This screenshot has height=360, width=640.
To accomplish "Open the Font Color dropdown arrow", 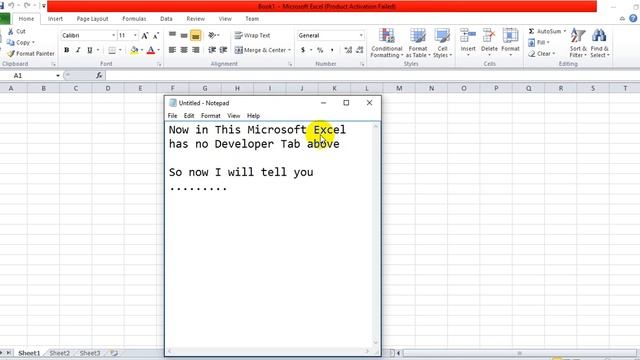I will (x=158, y=50).
